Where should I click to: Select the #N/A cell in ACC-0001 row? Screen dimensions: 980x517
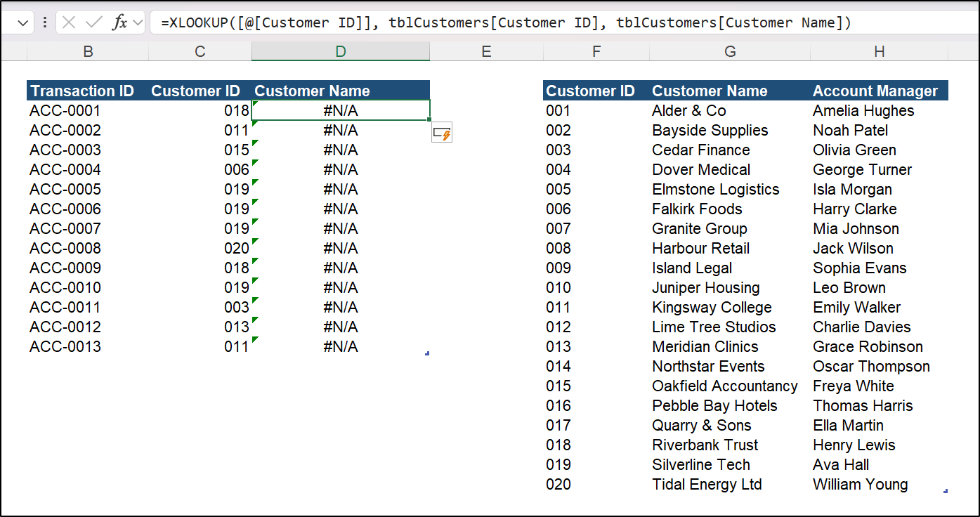pos(341,110)
